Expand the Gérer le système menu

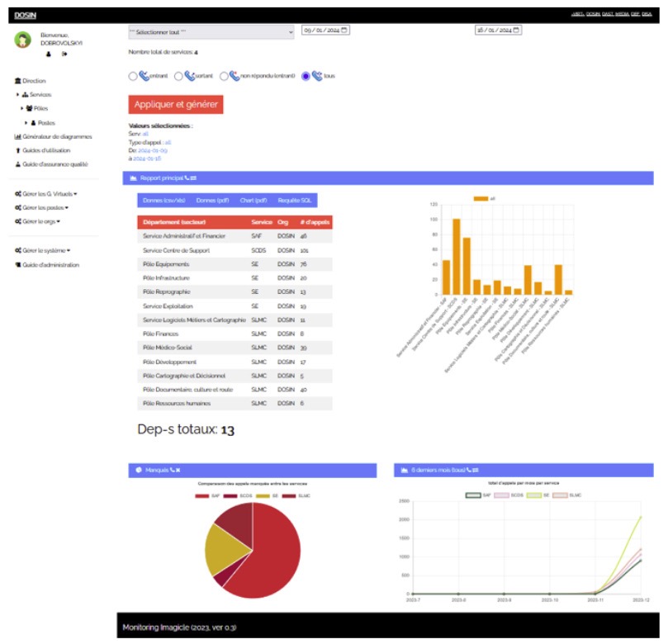click(43, 250)
